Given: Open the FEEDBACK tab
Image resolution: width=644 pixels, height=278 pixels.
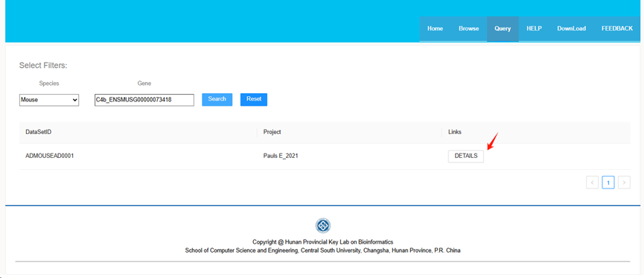Looking at the screenshot, I should tap(617, 29).
